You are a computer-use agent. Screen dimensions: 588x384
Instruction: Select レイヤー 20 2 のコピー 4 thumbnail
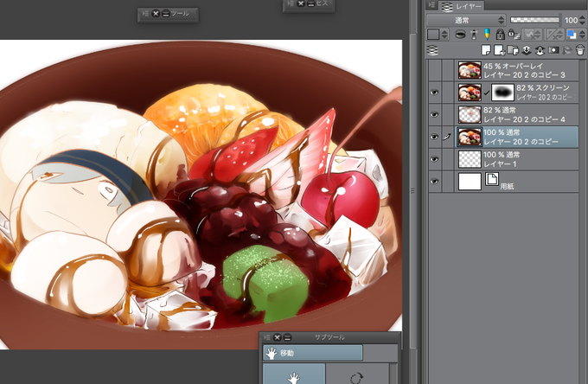pos(470,114)
